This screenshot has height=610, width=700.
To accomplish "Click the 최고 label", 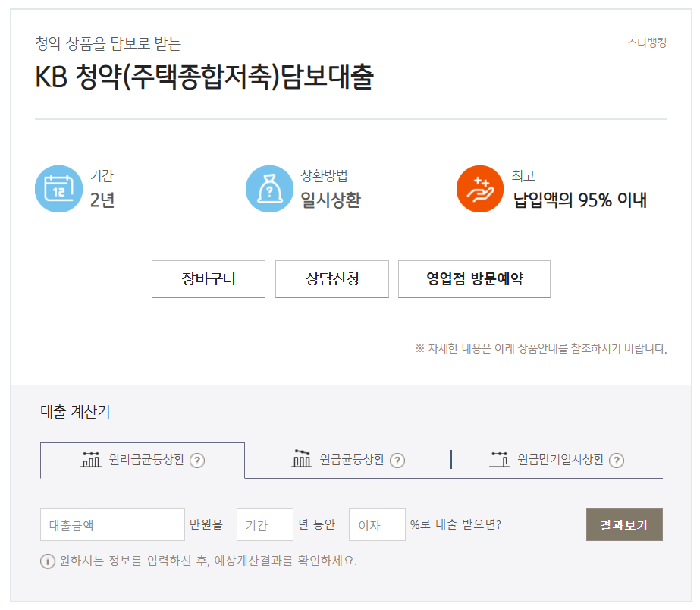I will point(523,176).
